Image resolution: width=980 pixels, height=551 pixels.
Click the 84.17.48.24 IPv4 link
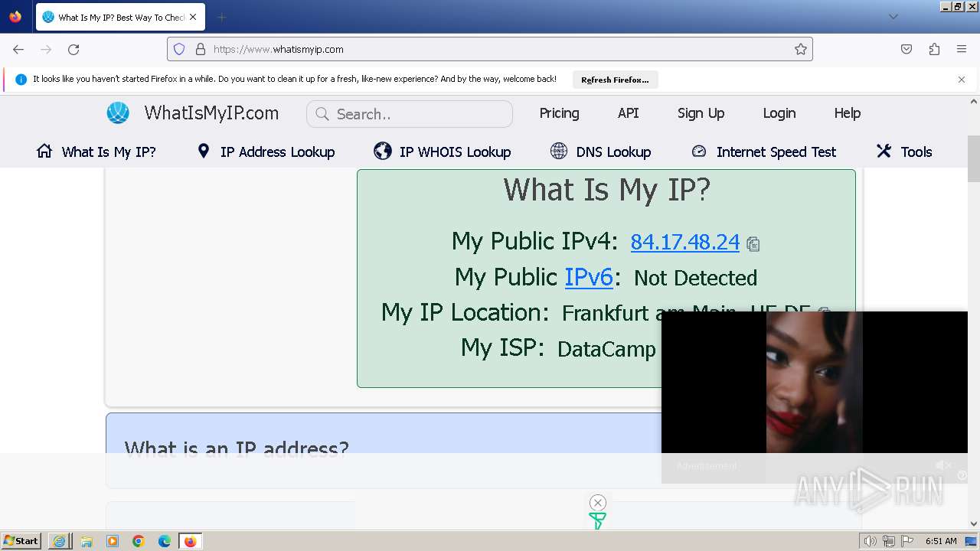tap(684, 242)
